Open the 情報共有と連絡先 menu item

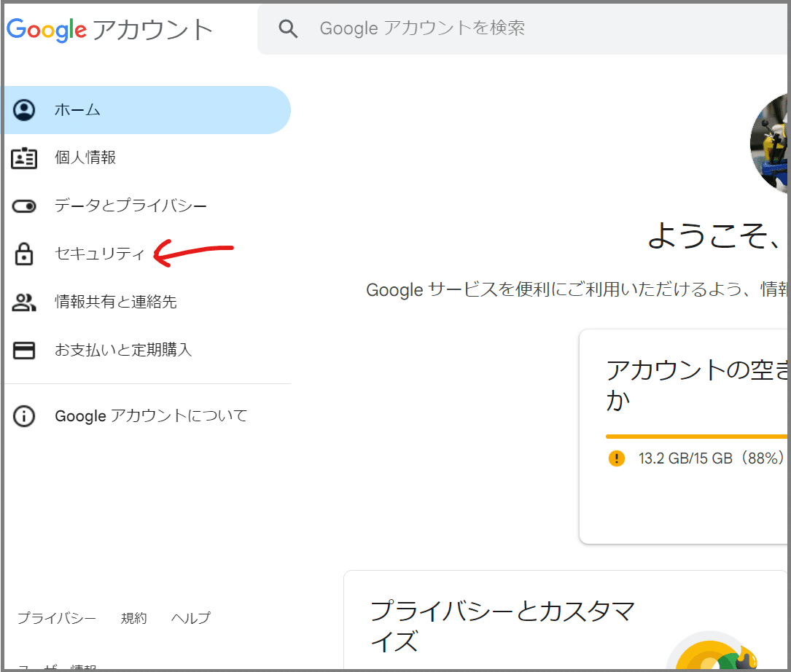[147, 302]
